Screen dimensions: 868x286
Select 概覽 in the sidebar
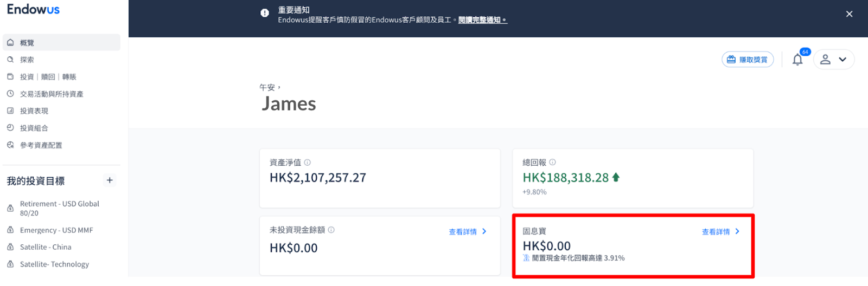(x=27, y=43)
